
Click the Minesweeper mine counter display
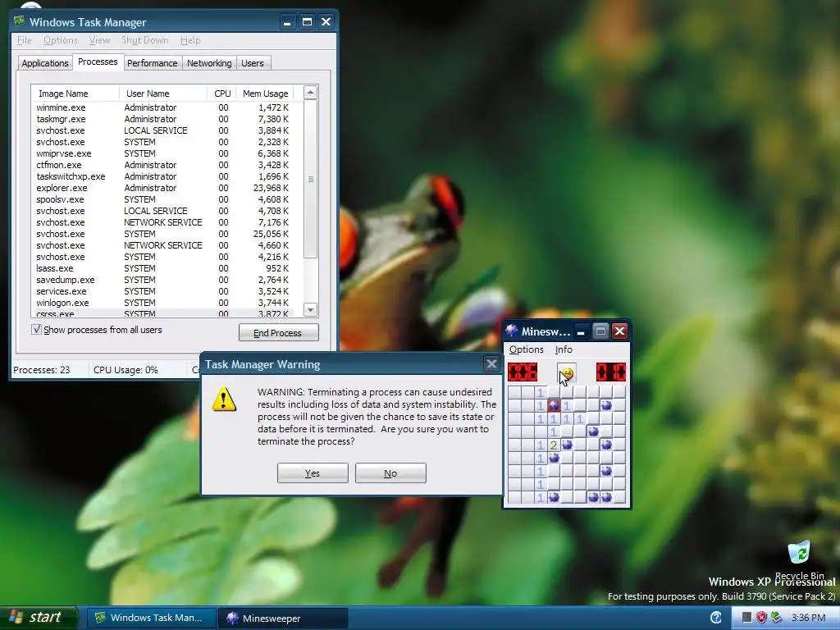point(523,372)
